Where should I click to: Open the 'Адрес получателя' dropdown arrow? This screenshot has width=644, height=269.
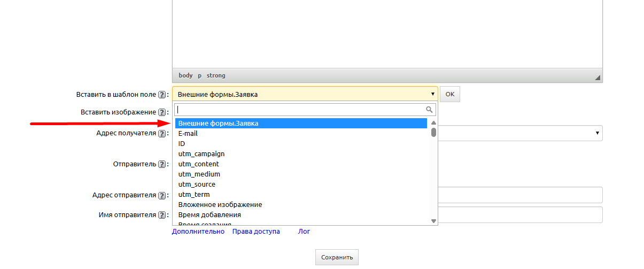pos(597,133)
